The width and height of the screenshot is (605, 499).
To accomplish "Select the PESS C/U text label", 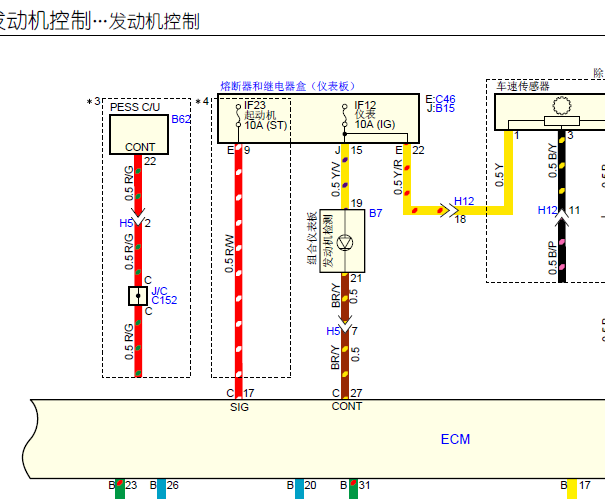I will coord(135,107).
